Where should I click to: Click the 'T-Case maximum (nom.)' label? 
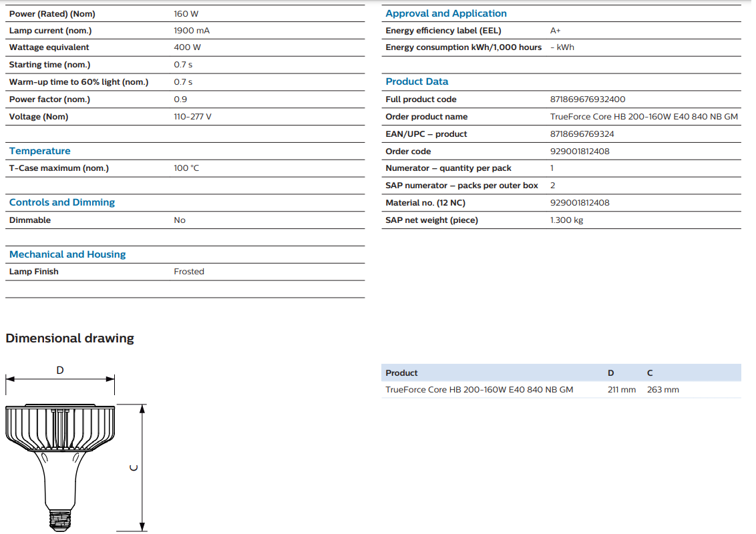pyautogui.click(x=59, y=168)
